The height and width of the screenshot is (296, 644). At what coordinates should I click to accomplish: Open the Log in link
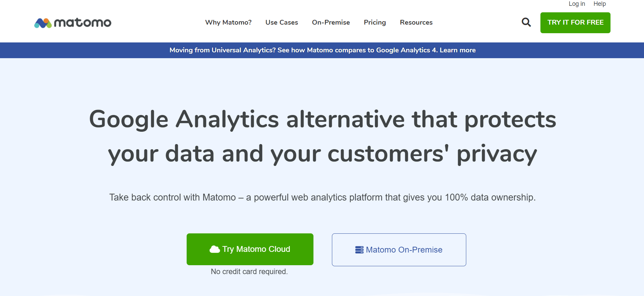tap(577, 4)
